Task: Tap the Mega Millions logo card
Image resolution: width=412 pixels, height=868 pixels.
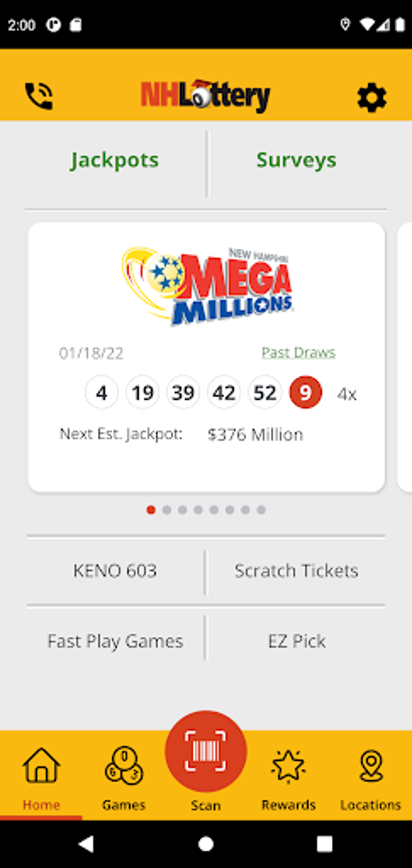Action: [207, 286]
